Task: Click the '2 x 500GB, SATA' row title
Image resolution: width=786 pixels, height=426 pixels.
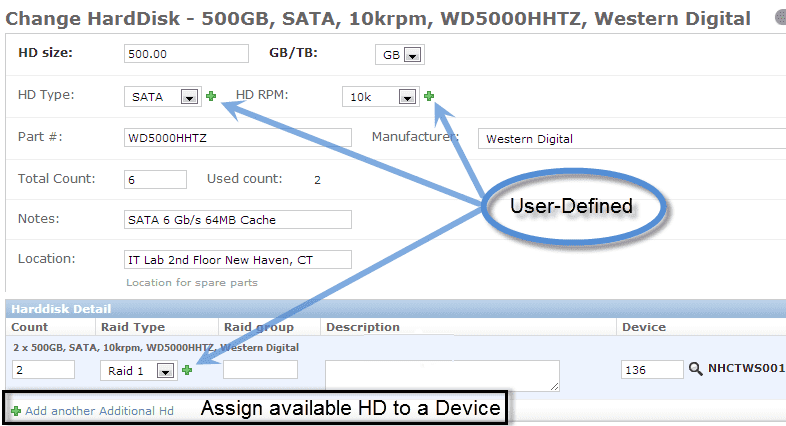Action: click(156, 347)
